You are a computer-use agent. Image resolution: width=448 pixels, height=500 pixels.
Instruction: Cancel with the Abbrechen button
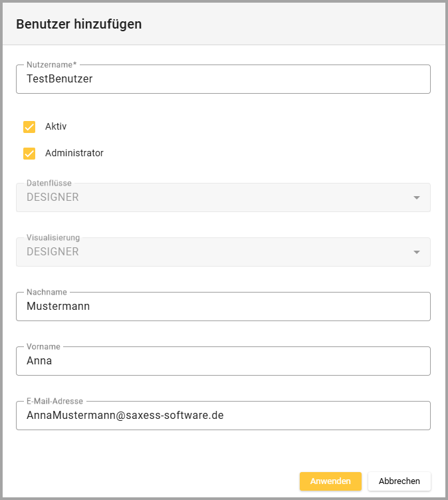399,481
